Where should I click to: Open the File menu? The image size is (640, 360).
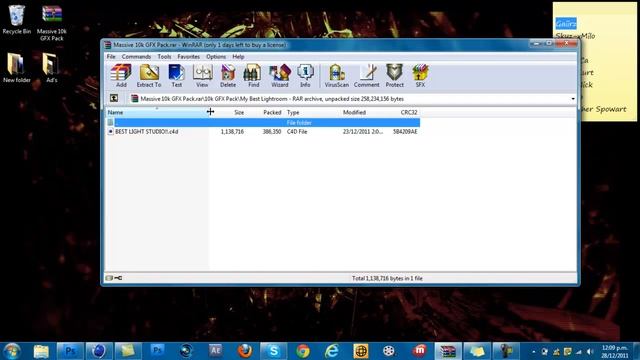[x=111, y=57]
